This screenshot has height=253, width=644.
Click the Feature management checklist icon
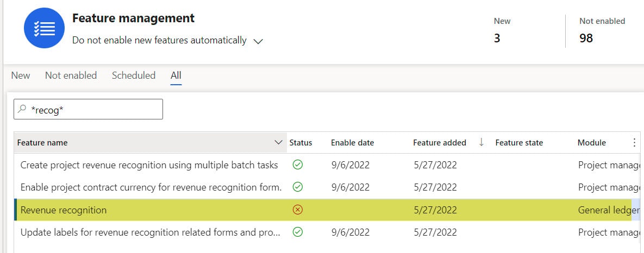(45, 28)
